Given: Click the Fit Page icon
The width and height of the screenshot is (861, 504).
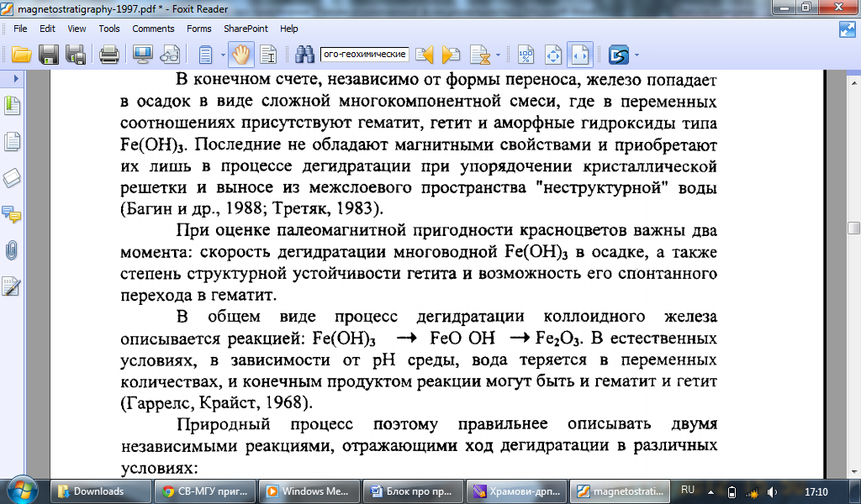Looking at the screenshot, I should coord(553,55).
